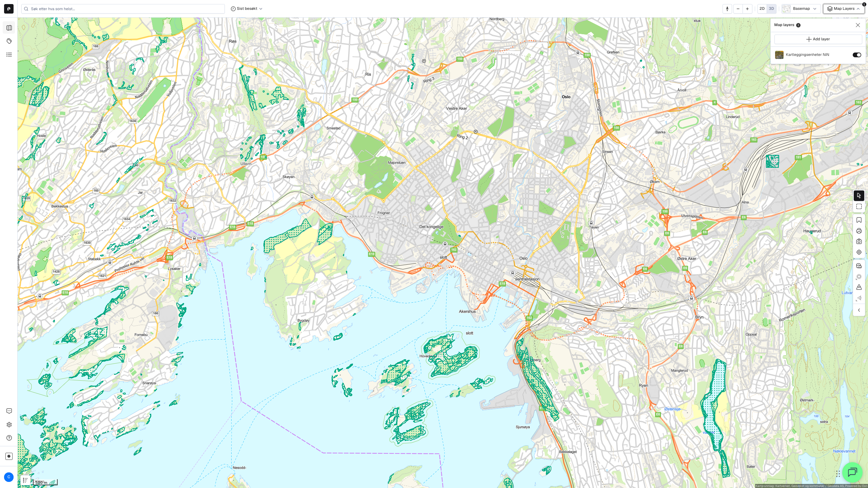The height and width of the screenshot is (488, 868).
Task: Switch map to 3D view
Action: [771, 9]
